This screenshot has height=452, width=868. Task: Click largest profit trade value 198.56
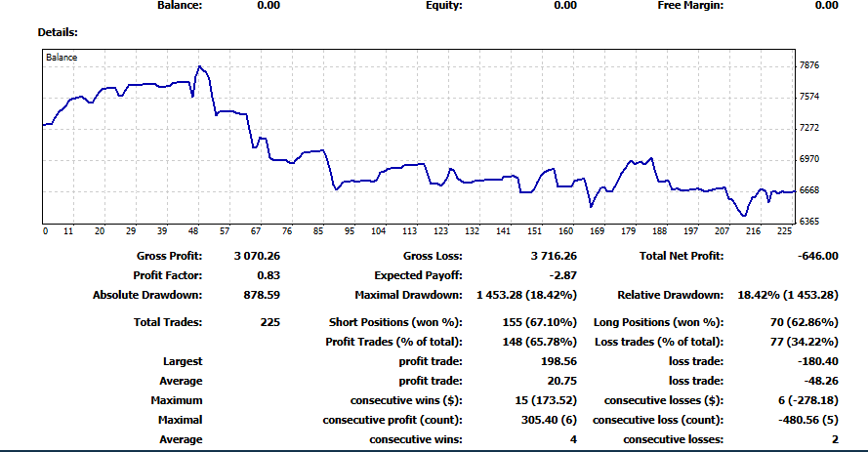pyautogui.click(x=558, y=361)
